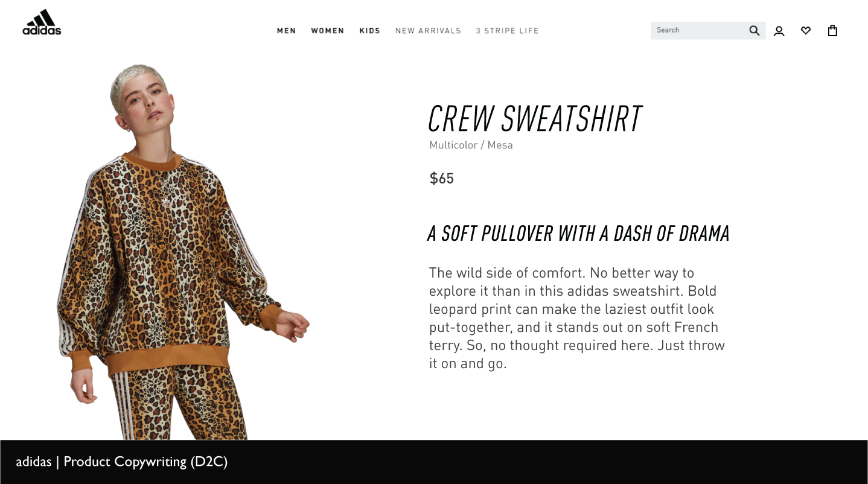The width and height of the screenshot is (868, 484).
Task: Visit the 3 STRIPE LIFE link
Action: [507, 31]
